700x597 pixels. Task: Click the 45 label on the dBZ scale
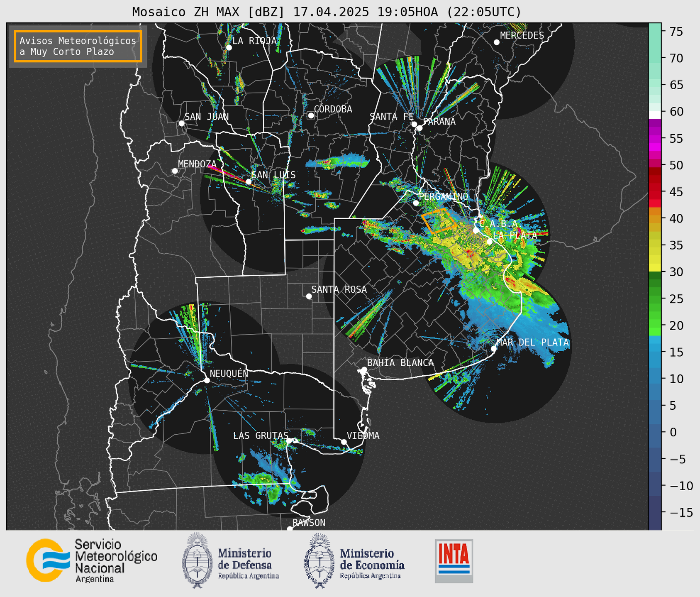(676, 192)
